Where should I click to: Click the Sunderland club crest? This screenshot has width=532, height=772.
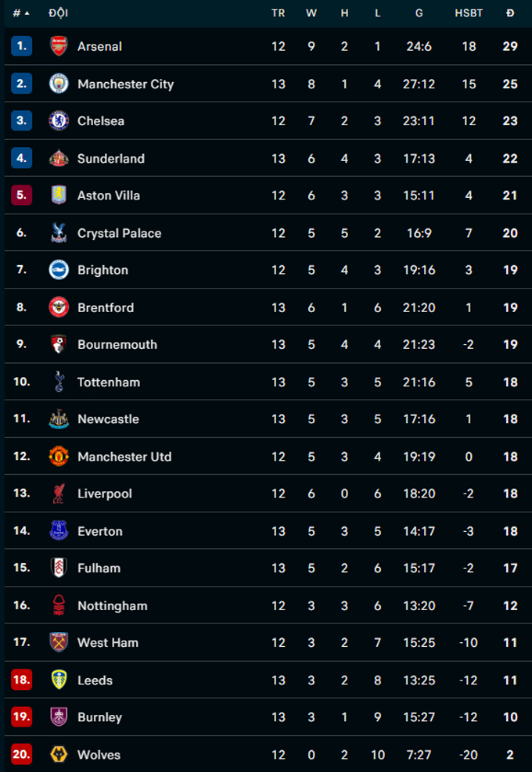[59, 158]
